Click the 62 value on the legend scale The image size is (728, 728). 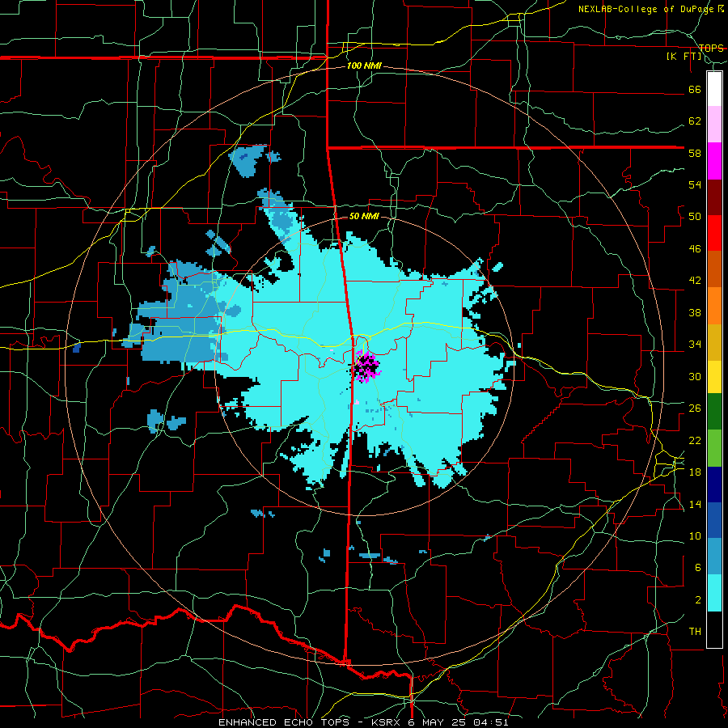695,121
